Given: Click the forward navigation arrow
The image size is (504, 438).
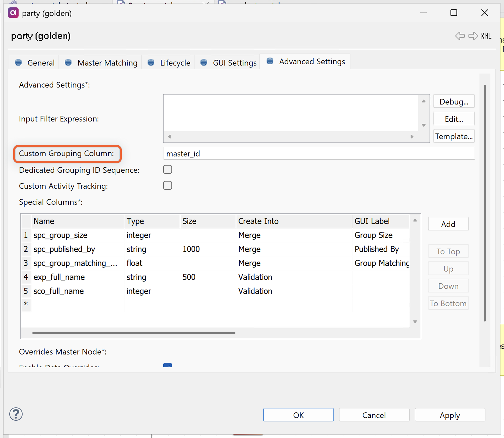Looking at the screenshot, I should click(473, 36).
